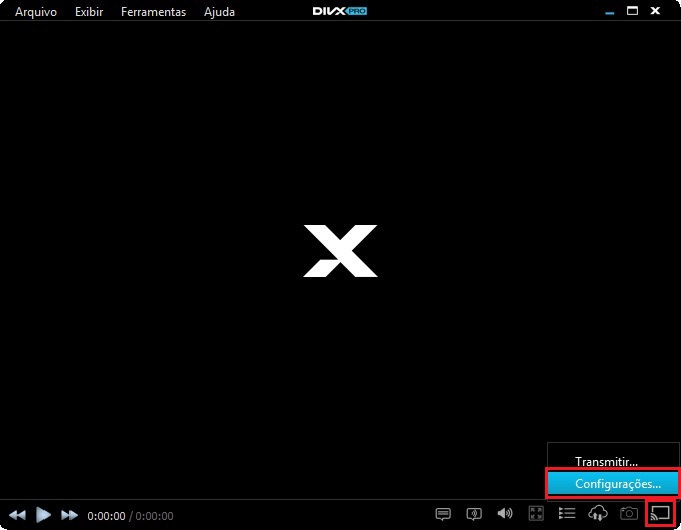Open the Exibir menu
Viewport: 681px width, 530px height.
pyautogui.click(x=89, y=12)
